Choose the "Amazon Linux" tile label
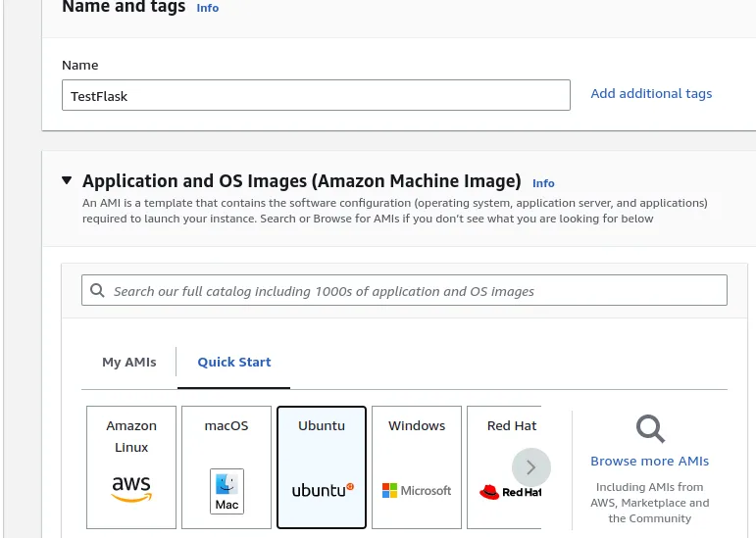The width and height of the screenshot is (756, 538). tap(131, 436)
